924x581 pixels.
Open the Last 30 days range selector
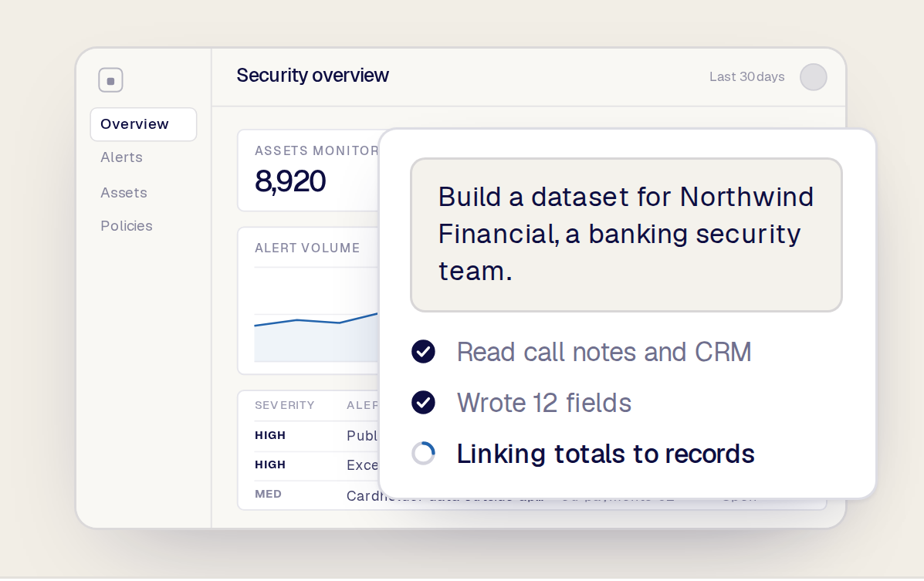tap(746, 76)
